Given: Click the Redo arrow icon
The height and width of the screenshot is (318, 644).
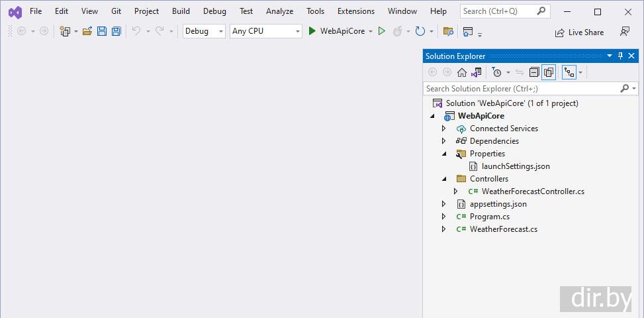Looking at the screenshot, I should [160, 31].
